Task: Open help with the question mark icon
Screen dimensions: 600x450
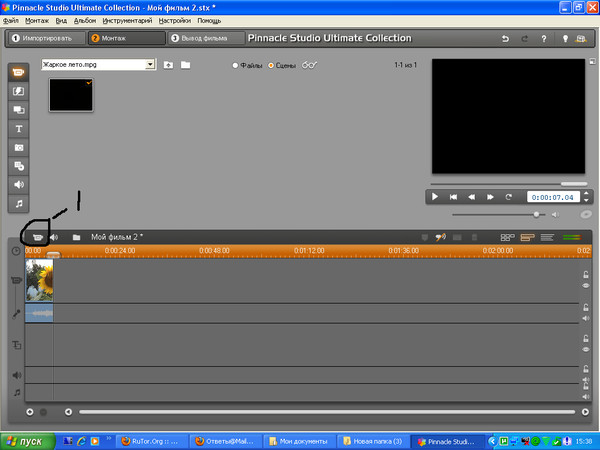Action: click(x=544, y=39)
